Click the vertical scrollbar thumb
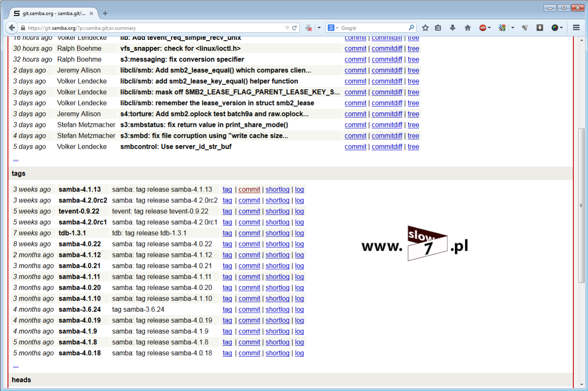The height and width of the screenshot is (391, 588). pos(581,205)
